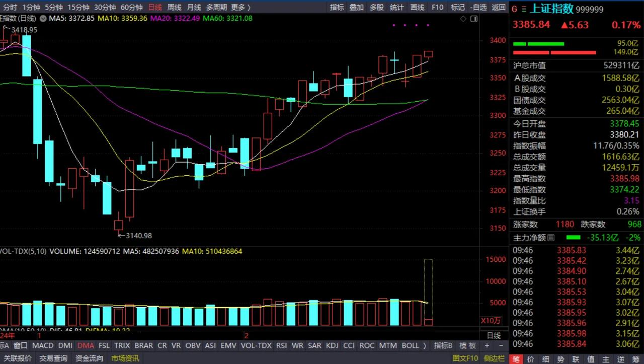Expand more indicators arrow after BOLL
Viewport: 644px width, 364px height.
click(x=425, y=346)
